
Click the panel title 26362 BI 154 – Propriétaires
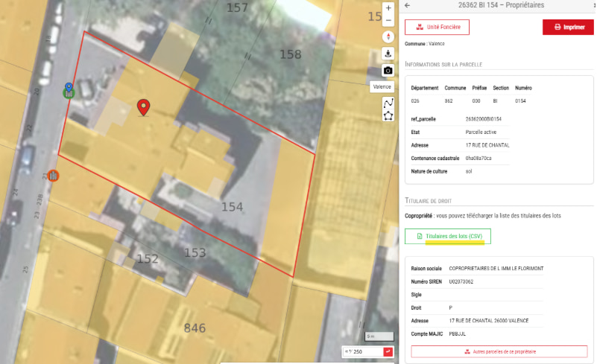(501, 5)
